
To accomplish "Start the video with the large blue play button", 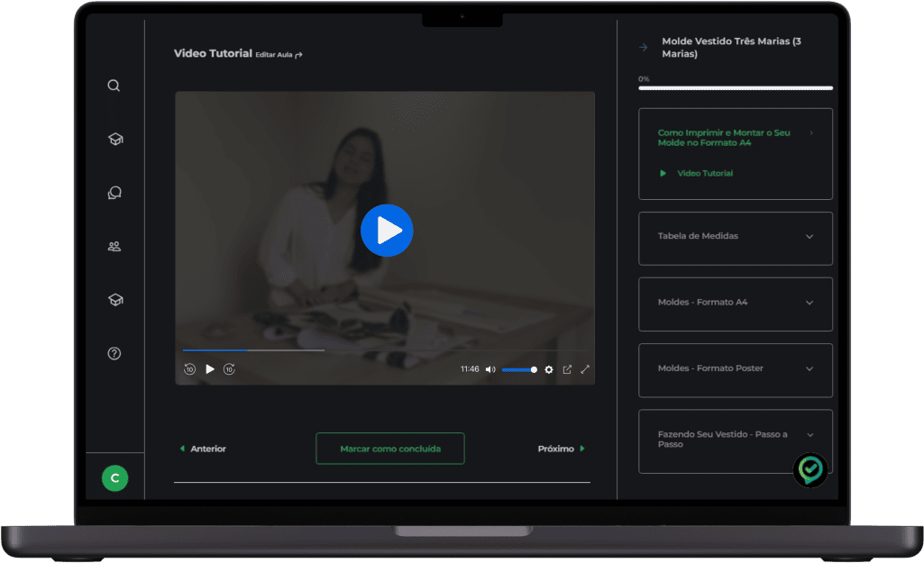I will tap(387, 231).
